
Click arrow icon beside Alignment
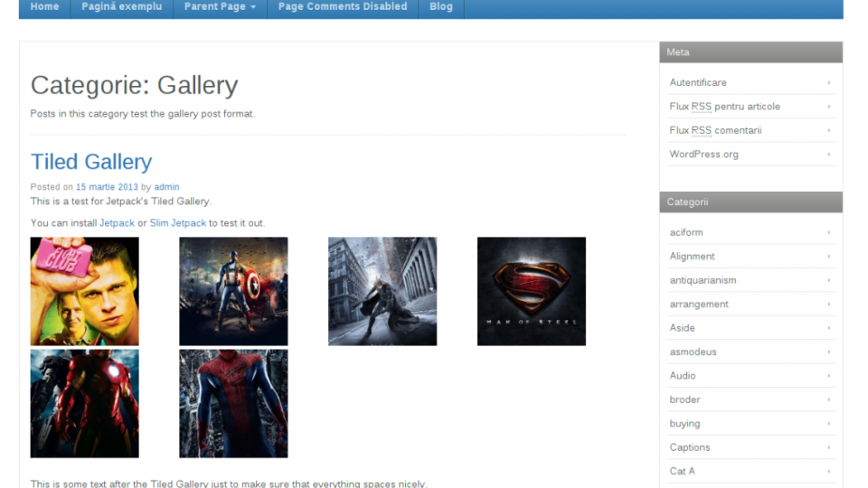point(829,256)
